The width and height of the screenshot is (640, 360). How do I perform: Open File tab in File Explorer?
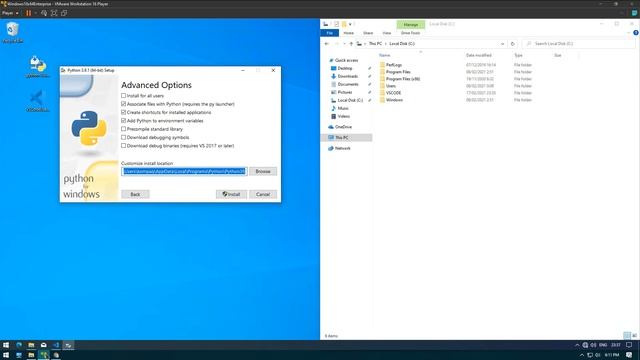pyautogui.click(x=330, y=33)
